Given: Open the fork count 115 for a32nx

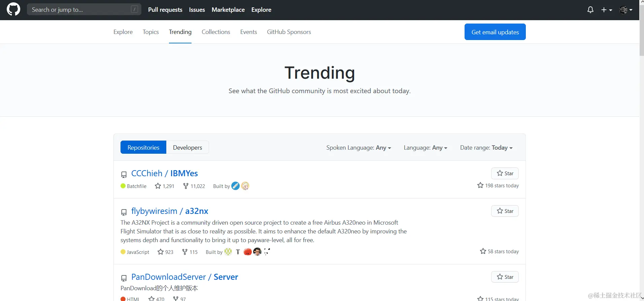Looking at the screenshot, I should click(190, 252).
